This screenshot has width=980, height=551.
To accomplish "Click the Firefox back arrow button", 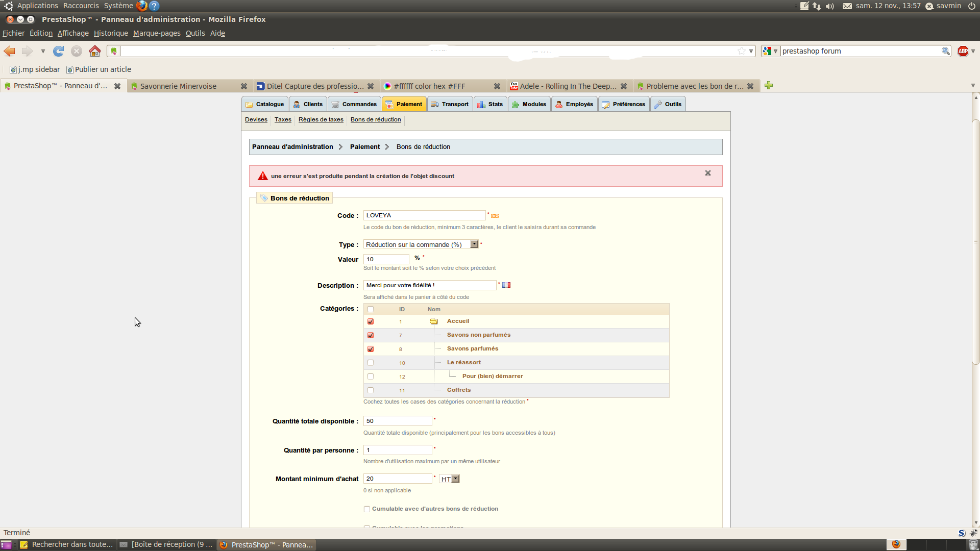I will (10, 51).
